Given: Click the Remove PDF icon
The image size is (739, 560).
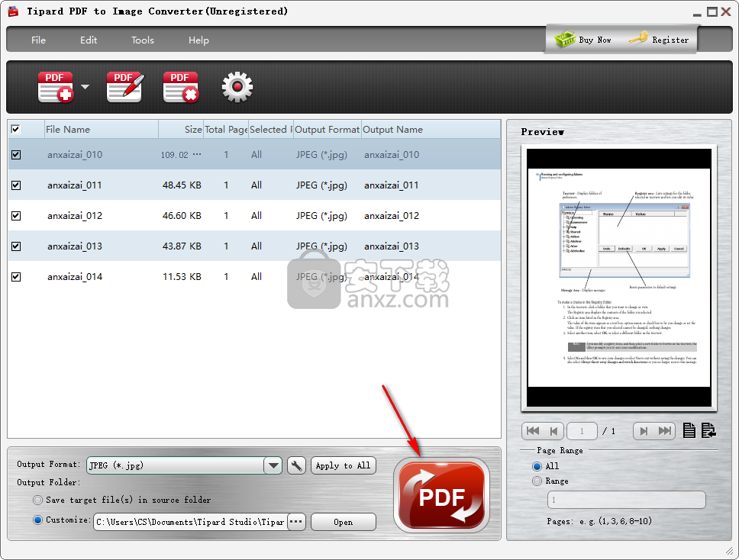Looking at the screenshot, I should (181, 87).
